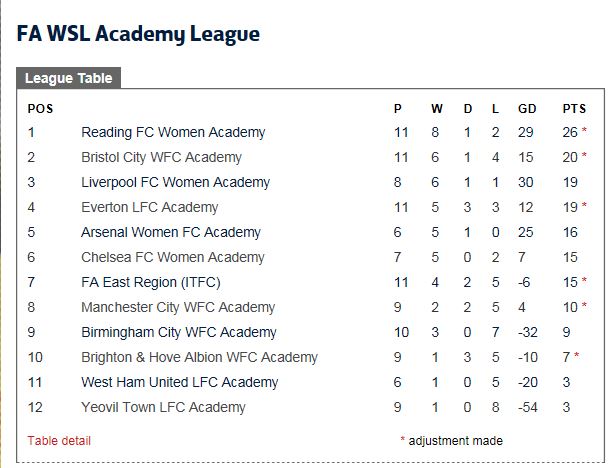614x468 pixels.
Task: Click Bristol City WFC Academy link
Action: (x=161, y=157)
